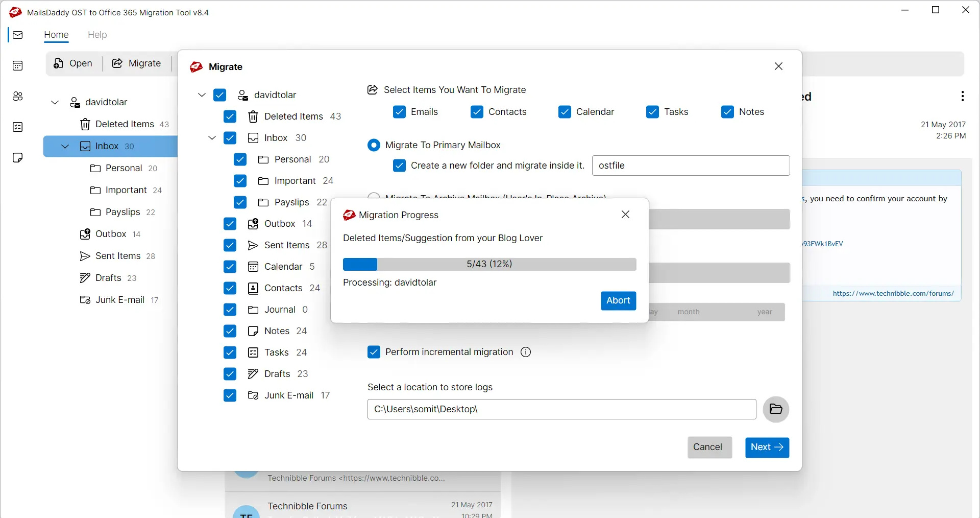Image resolution: width=980 pixels, height=518 pixels.
Task: Uncheck the Calendar item type checkbox
Action: coord(565,112)
